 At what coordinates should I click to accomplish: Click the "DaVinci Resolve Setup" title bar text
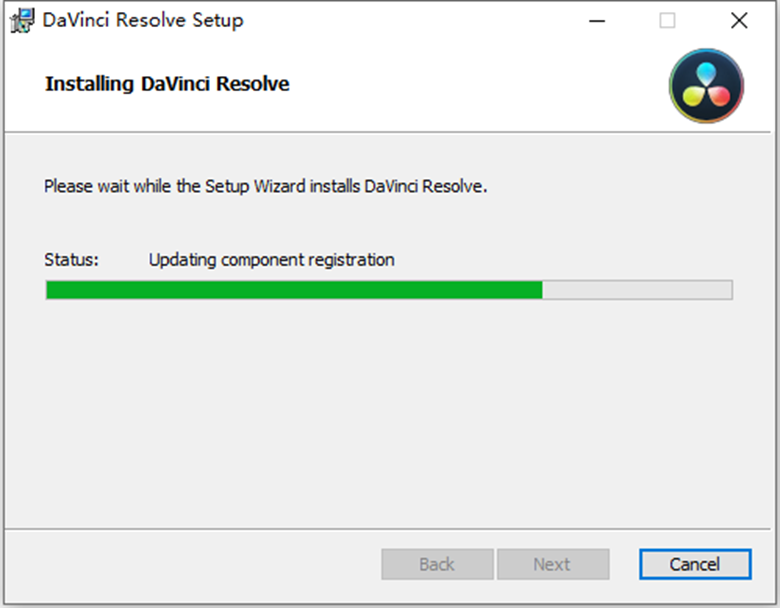click(x=143, y=20)
